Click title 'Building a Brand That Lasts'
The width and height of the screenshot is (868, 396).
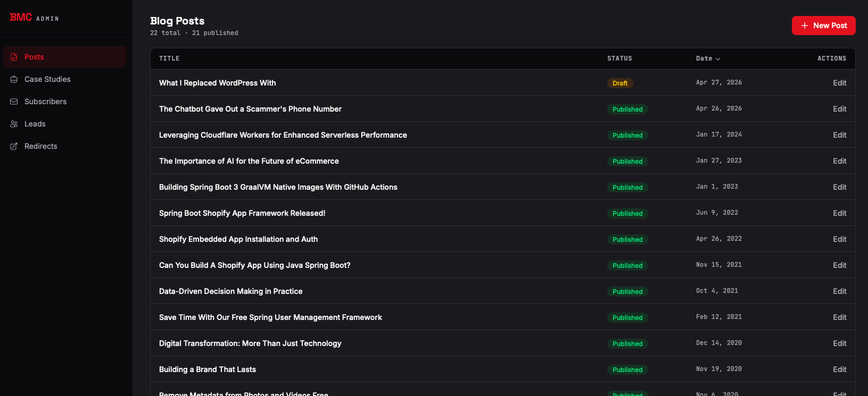click(208, 369)
